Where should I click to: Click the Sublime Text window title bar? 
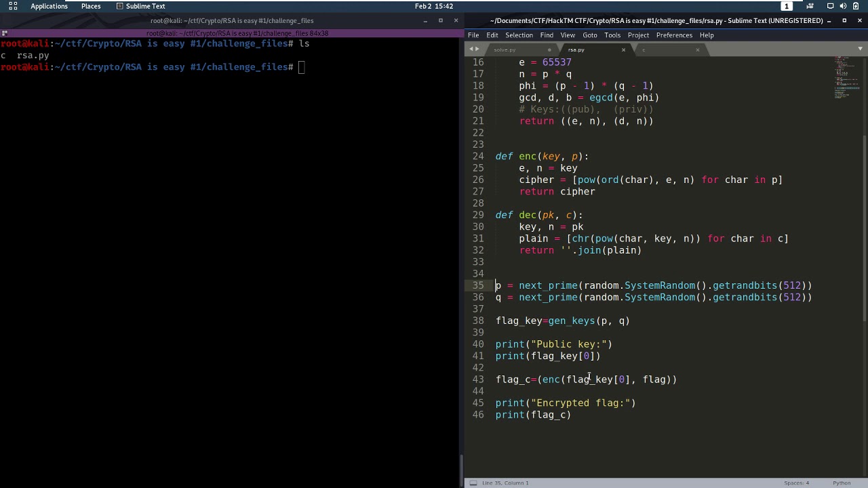[656, 20]
